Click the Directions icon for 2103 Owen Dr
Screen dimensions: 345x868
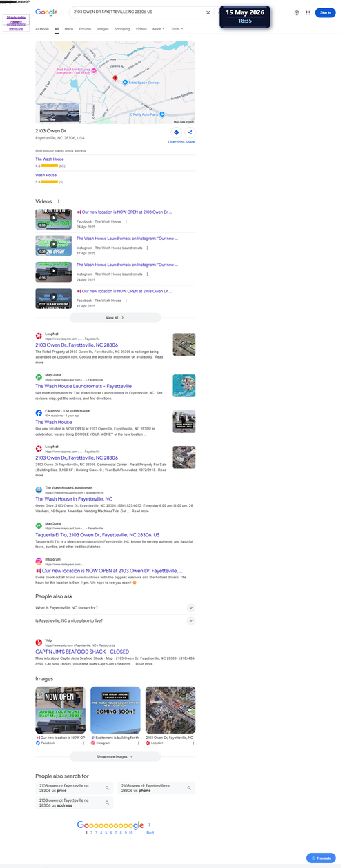coord(176,132)
